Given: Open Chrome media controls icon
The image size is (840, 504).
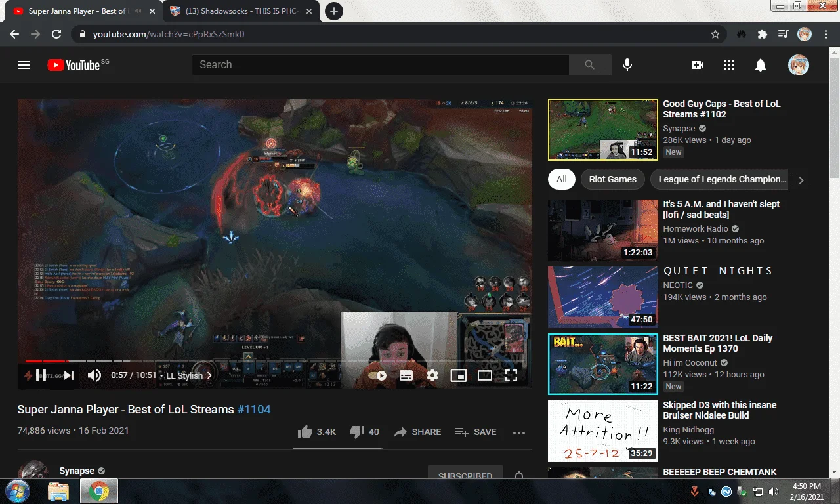Looking at the screenshot, I should pyautogui.click(x=783, y=34).
